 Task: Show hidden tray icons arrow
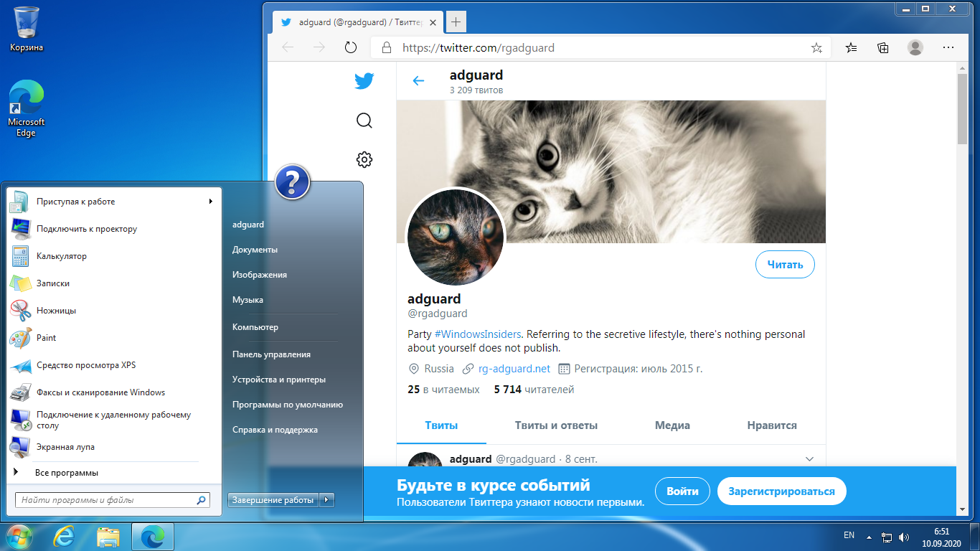[x=869, y=536]
